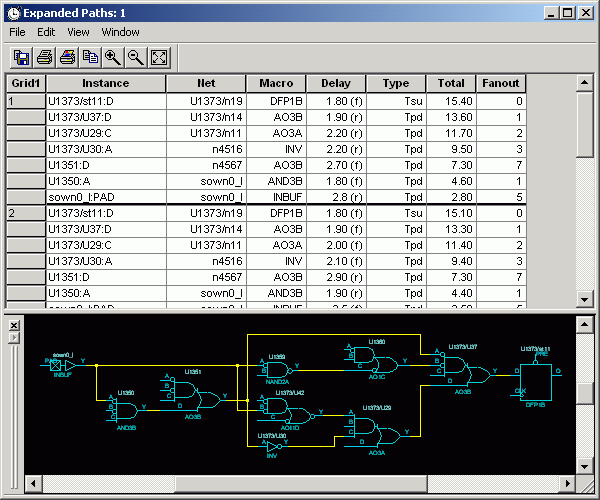Viewport: 600px width, 500px height.
Task: Click the small arrow below schematic X button
Action: pyautogui.click(x=14, y=338)
